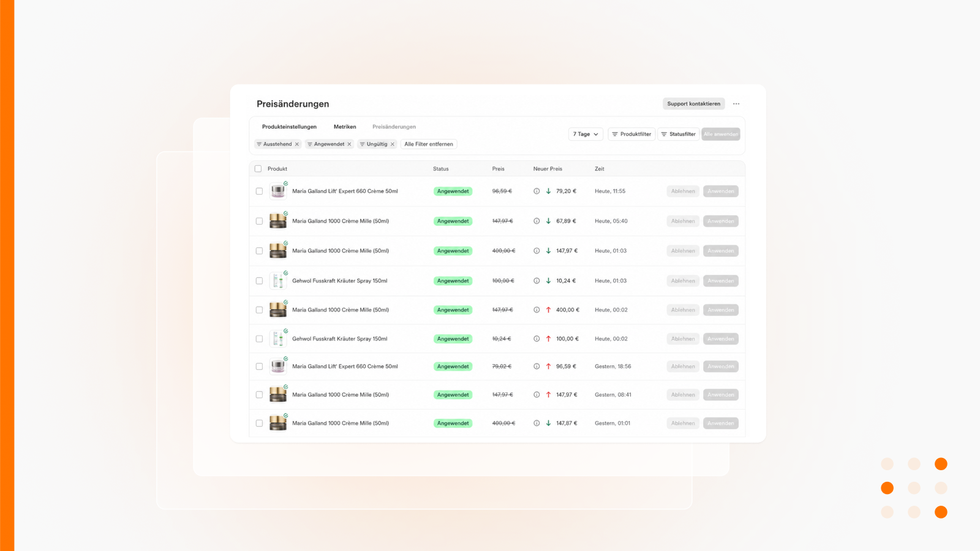Image resolution: width=980 pixels, height=551 pixels.
Task: Open the Produktfilter dropdown
Action: tap(631, 134)
